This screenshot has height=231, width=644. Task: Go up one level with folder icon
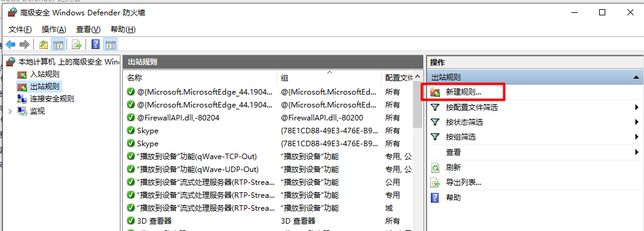coord(44,44)
